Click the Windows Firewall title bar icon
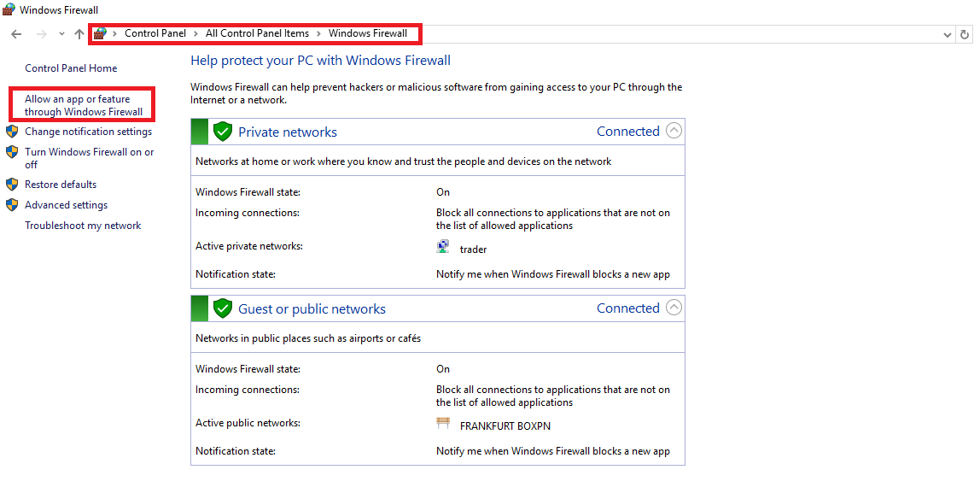 point(9,9)
